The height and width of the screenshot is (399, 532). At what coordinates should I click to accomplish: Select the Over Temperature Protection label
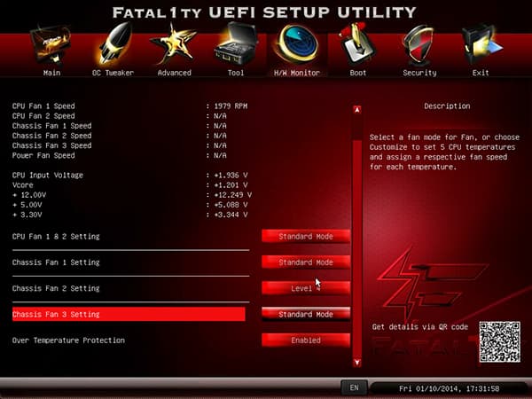coord(68,340)
